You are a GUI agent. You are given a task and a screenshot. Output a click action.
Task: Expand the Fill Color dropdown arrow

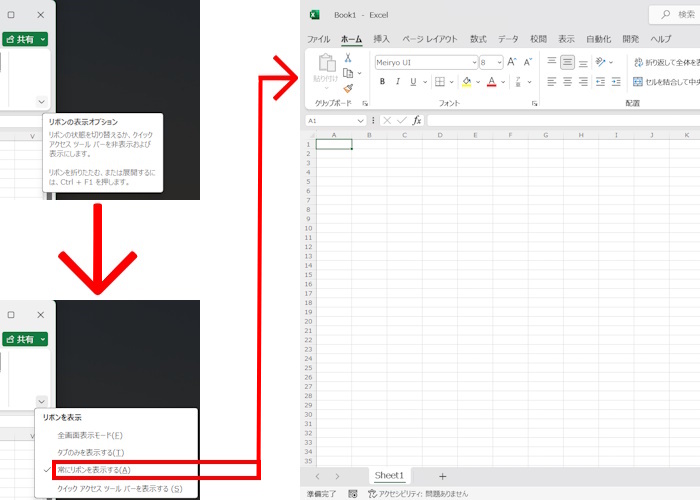[x=478, y=82]
